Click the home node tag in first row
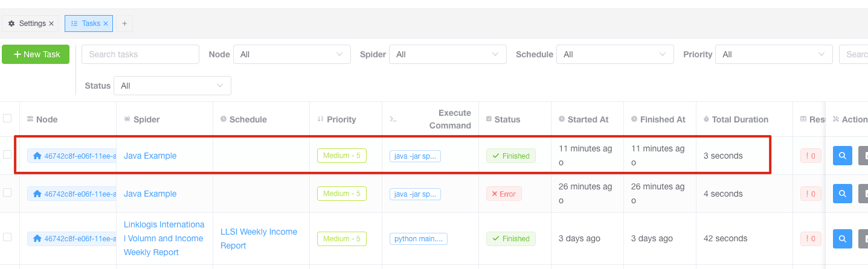Image resolution: width=868 pixels, height=269 pixels. click(72, 156)
